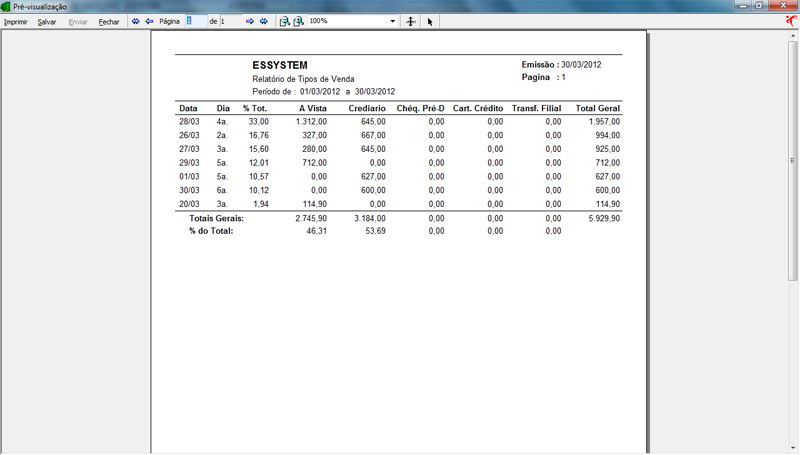Go to the first page arrow
Screen dimensions: 800x455
pyautogui.click(x=135, y=21)
